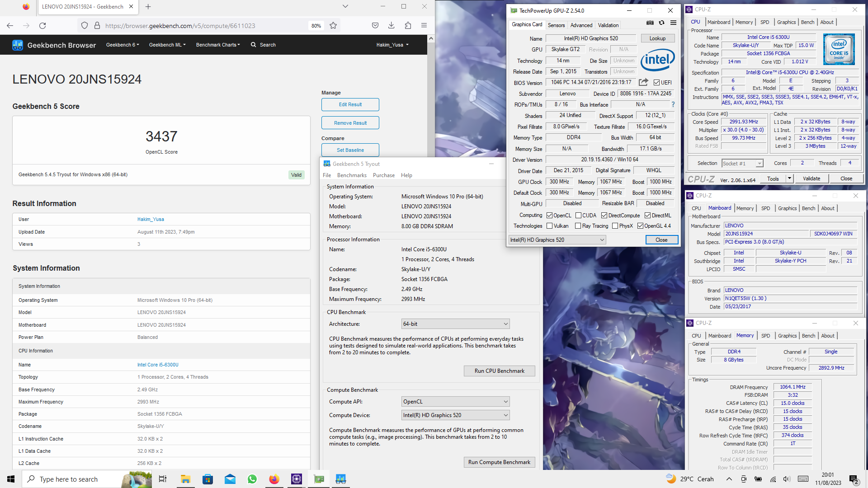This screenshot has width=868, height=488.
Task: Open Firefox Pocket save icon
Action: coord(375,26)
